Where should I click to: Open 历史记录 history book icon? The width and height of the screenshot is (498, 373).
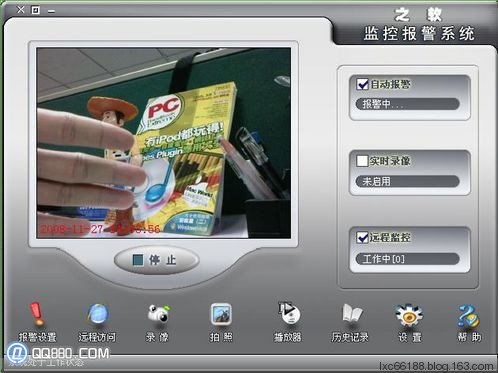(x=352, y=313)
